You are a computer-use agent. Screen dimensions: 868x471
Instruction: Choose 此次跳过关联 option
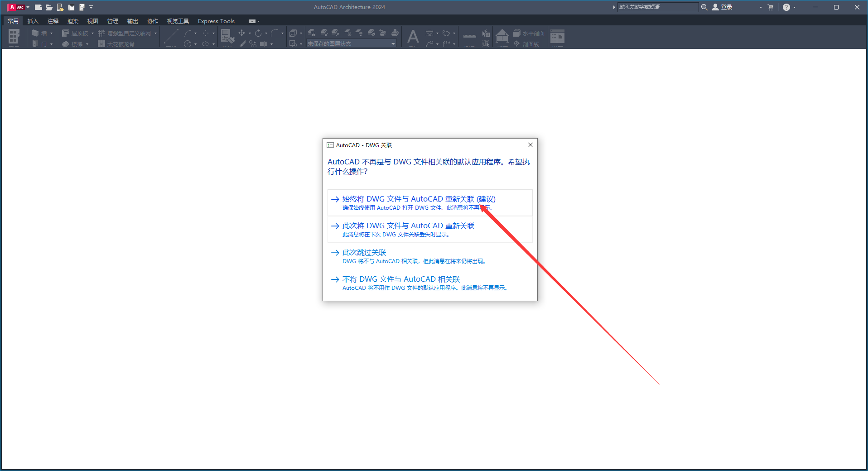click(x=364, y=252)
